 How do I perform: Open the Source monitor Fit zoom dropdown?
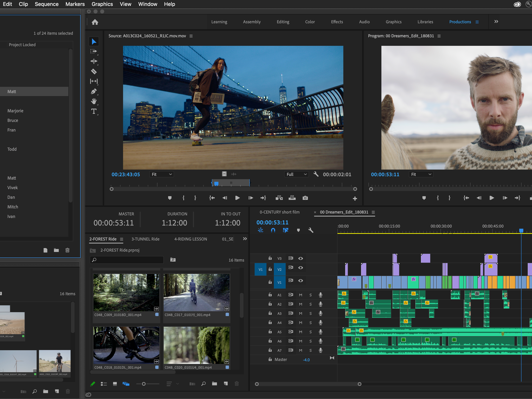coord(162,174)
